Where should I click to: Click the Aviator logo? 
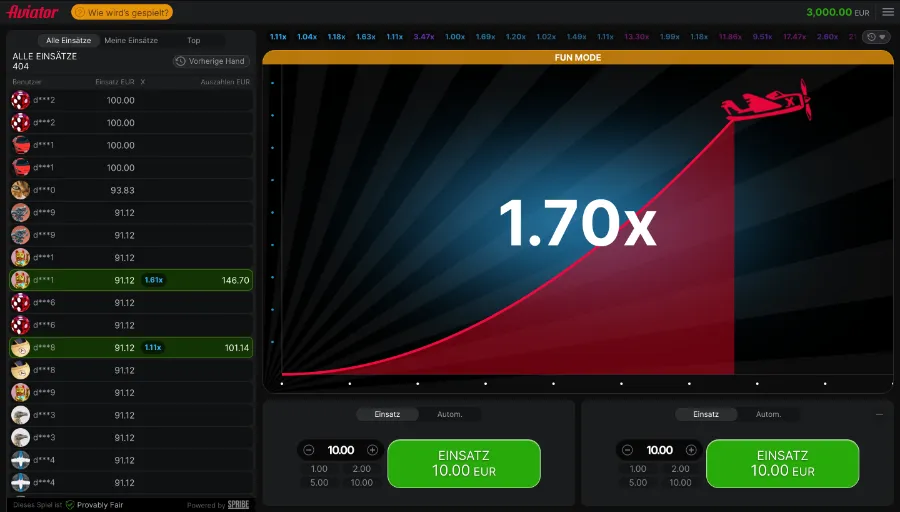point(33,12)
